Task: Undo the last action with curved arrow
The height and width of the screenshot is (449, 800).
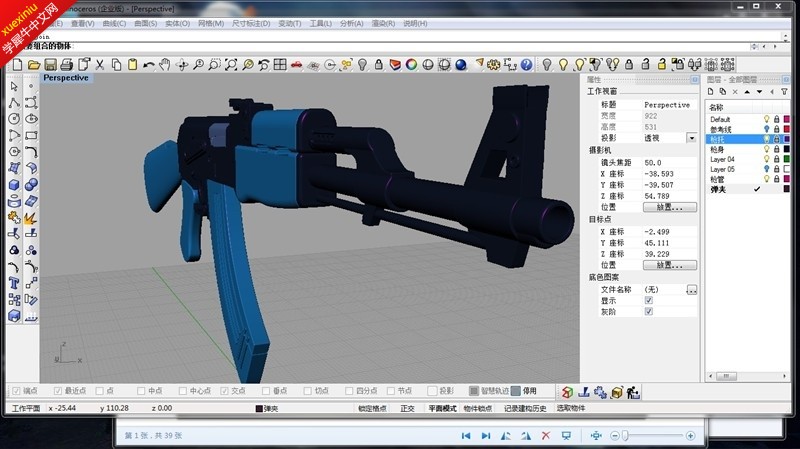Action: (148, 65)
